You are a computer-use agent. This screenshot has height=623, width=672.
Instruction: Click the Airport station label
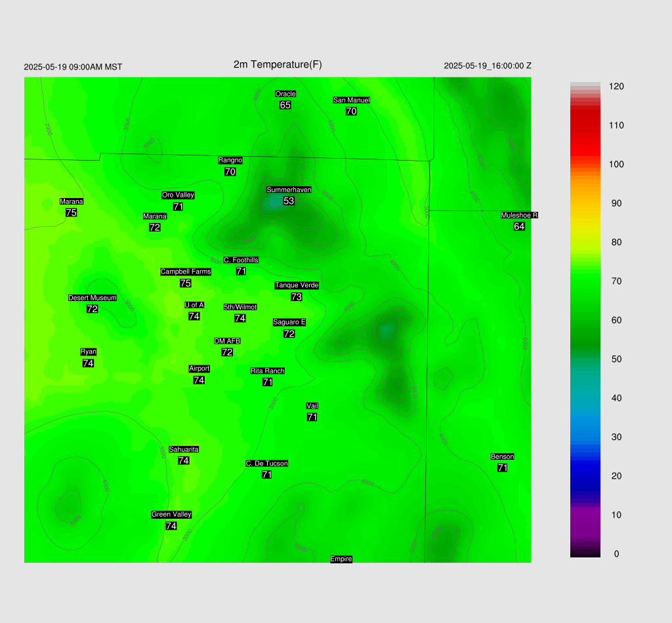pos(199,369)
